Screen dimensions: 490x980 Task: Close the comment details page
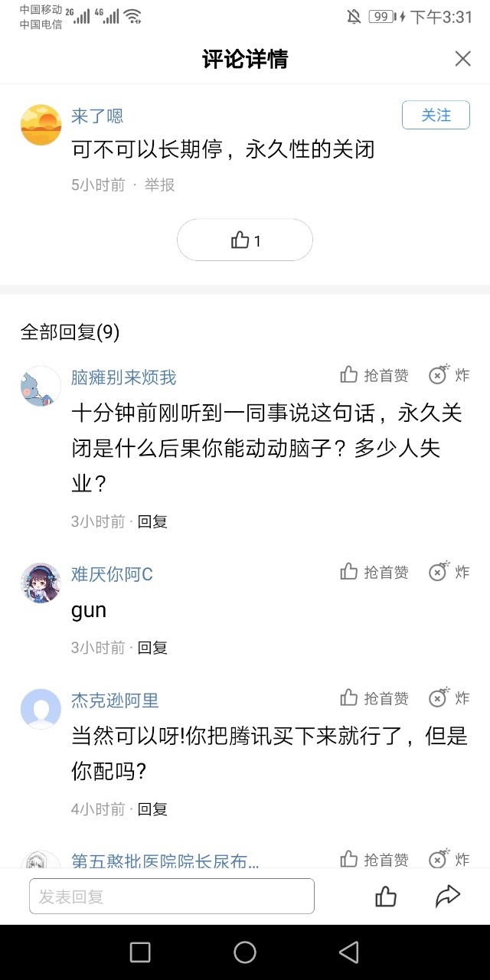pyautogui.click(x=462, y=59)
